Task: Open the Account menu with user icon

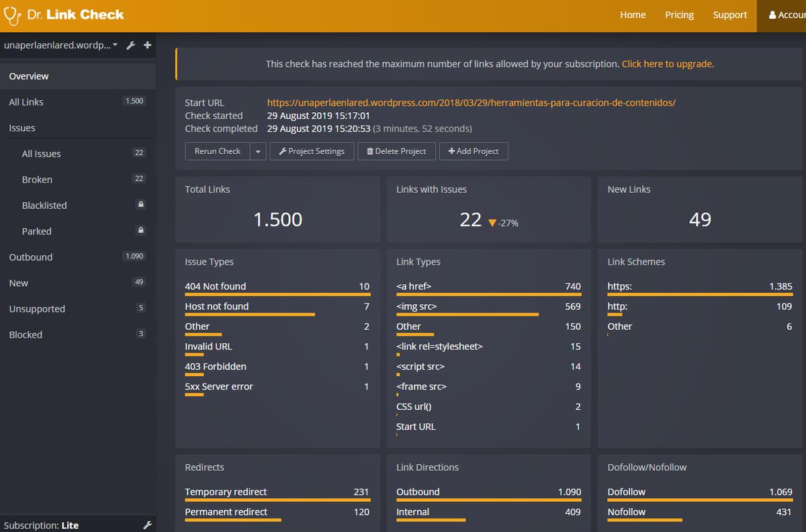Action: pyautogui.click(x=782, y=15)
